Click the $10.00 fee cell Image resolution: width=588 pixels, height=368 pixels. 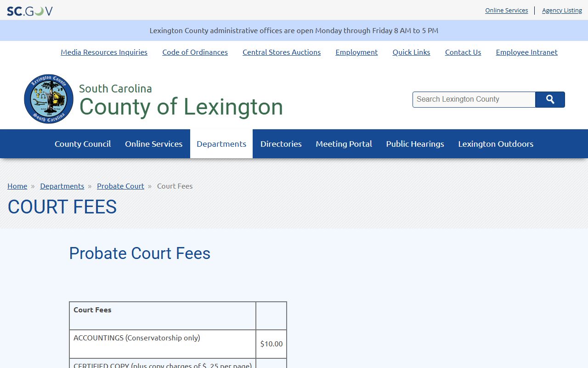(x=271, y=344)
